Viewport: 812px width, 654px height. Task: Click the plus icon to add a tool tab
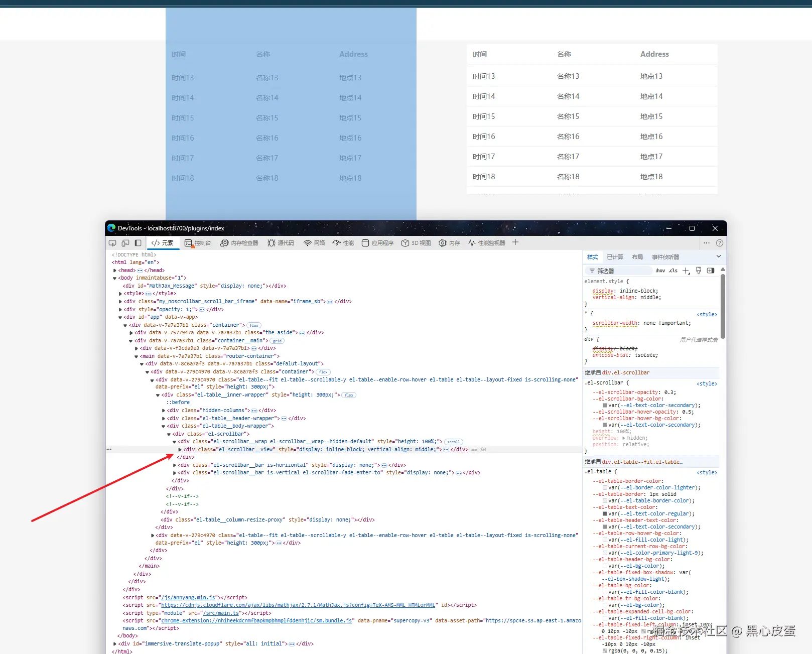click(515, 242)
